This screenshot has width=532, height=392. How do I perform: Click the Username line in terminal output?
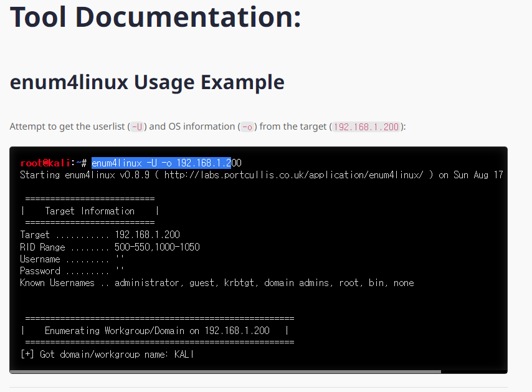click(x=72, y=259)
